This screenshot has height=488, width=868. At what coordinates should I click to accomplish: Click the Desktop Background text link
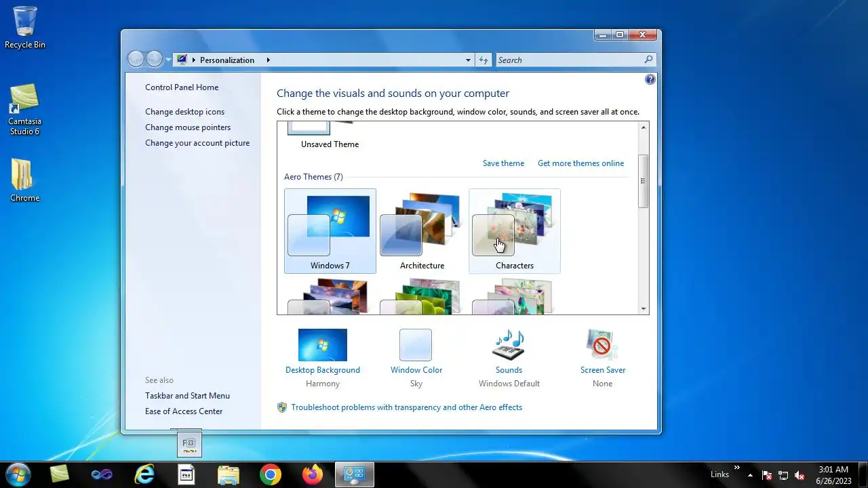point(323,370)
